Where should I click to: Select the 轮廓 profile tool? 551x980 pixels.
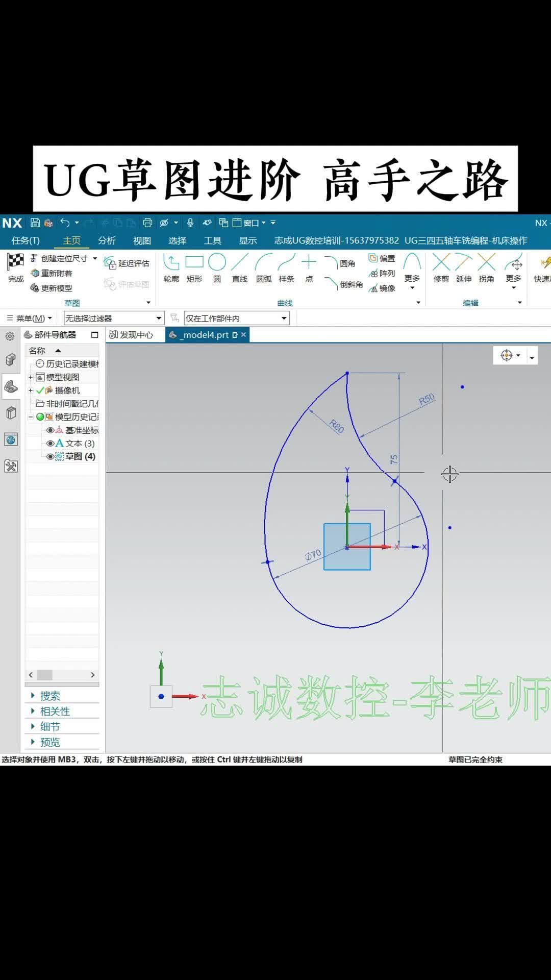coord(171,268)
